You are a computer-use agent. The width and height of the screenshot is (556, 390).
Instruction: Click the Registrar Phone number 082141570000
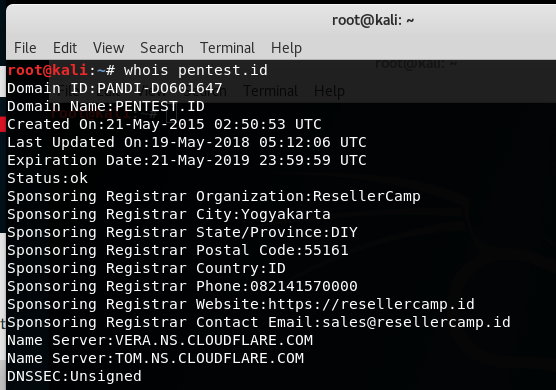(x=304, y=286)
